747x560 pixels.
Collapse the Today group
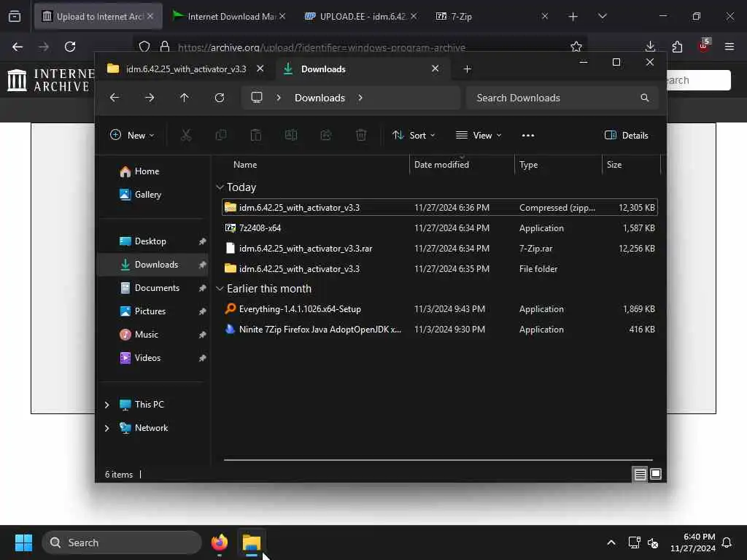[x=220, y=187]
